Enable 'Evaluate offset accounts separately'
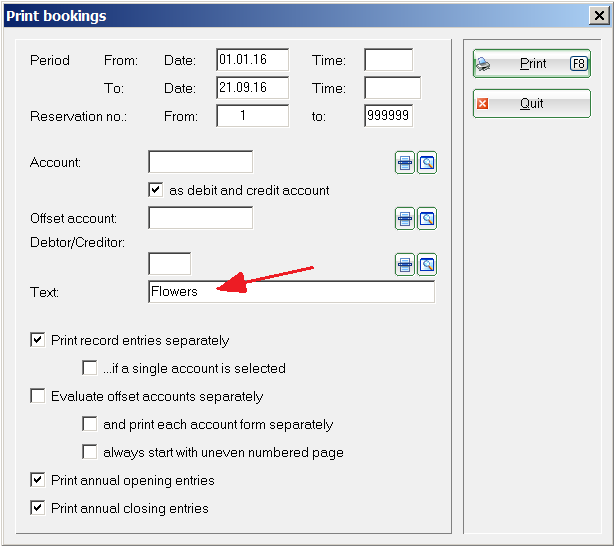Screen dimensions: 614x546 pos(37,396)
